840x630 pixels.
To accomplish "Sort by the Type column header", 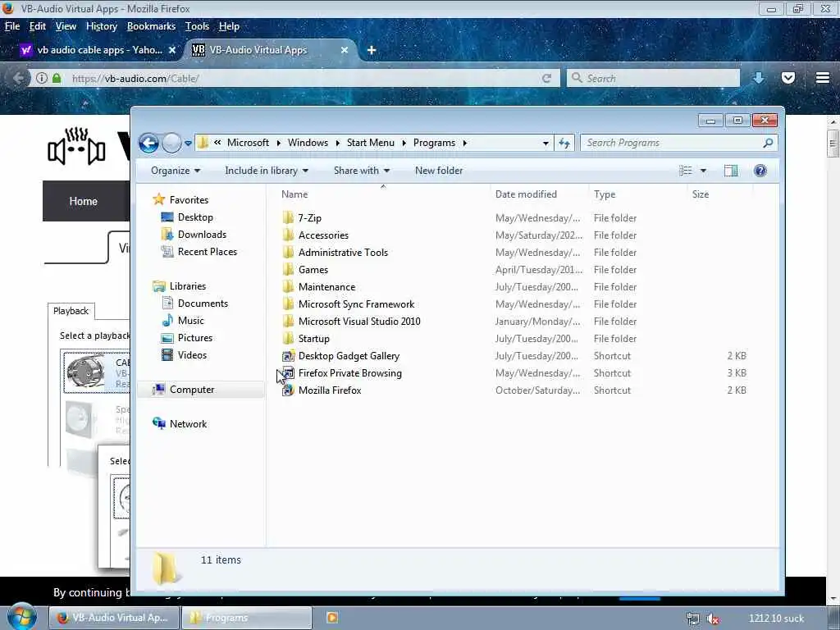I will click(x=605, y=194).
